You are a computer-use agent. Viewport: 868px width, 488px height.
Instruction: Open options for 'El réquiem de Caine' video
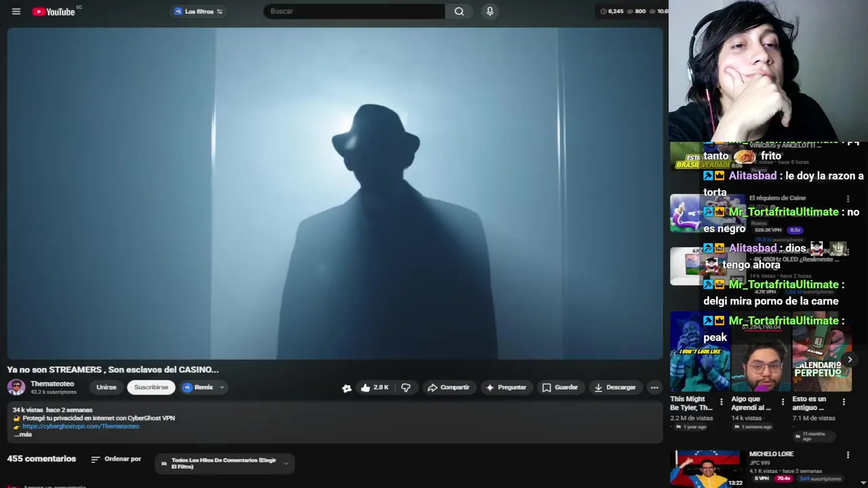pyautogui.click(x=848, y=199)
